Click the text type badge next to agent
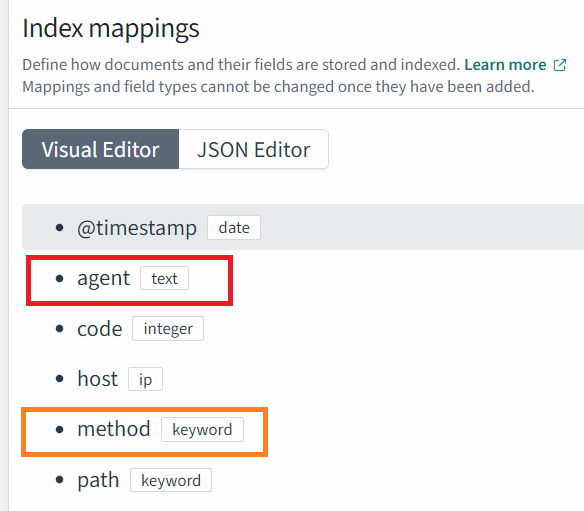Screen dimensions: 584x511 (164, 278)
